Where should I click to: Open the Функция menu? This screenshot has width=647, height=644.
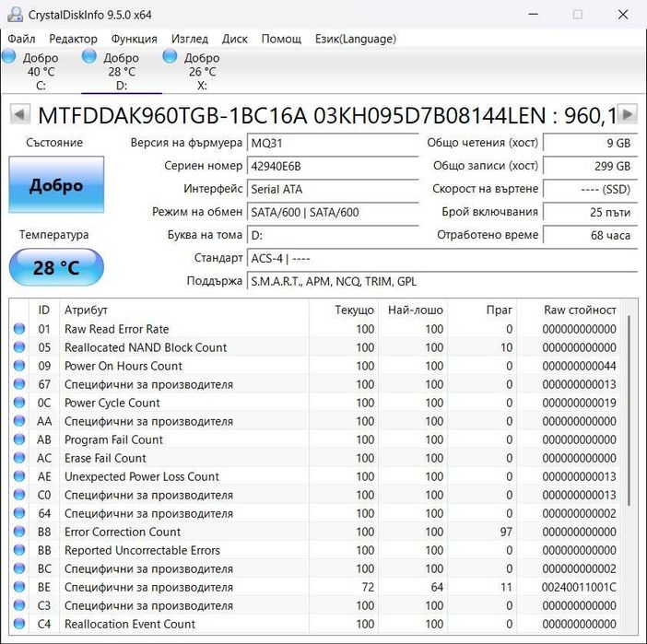coord(135,39)
